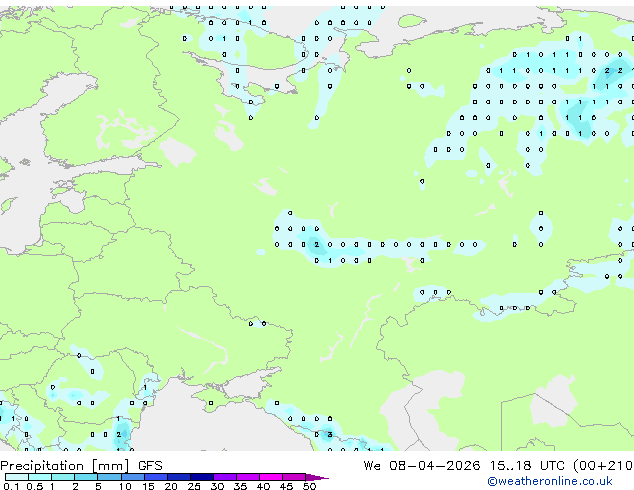Choose the 25–30 mm dark blue legend box
This screenshot has width=634, height=490.
(201, 477)
